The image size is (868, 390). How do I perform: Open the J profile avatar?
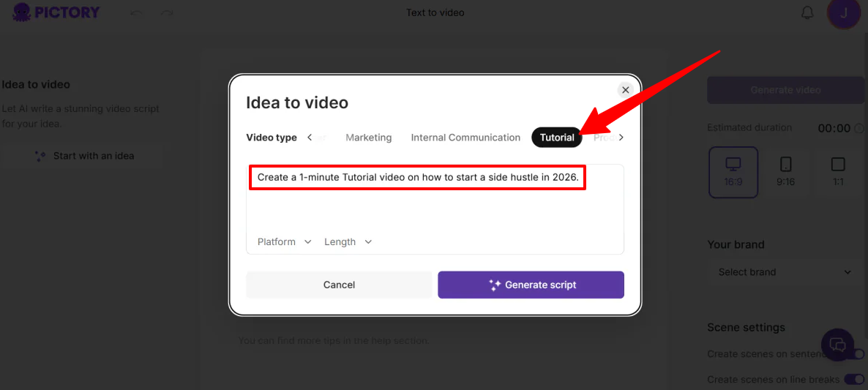coord(843,13)
